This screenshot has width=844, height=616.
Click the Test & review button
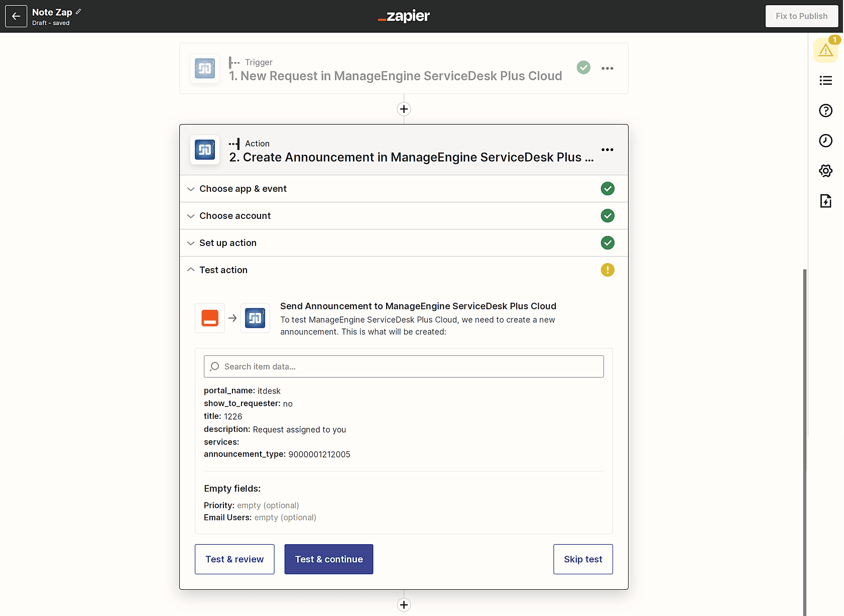coord(234,559)
